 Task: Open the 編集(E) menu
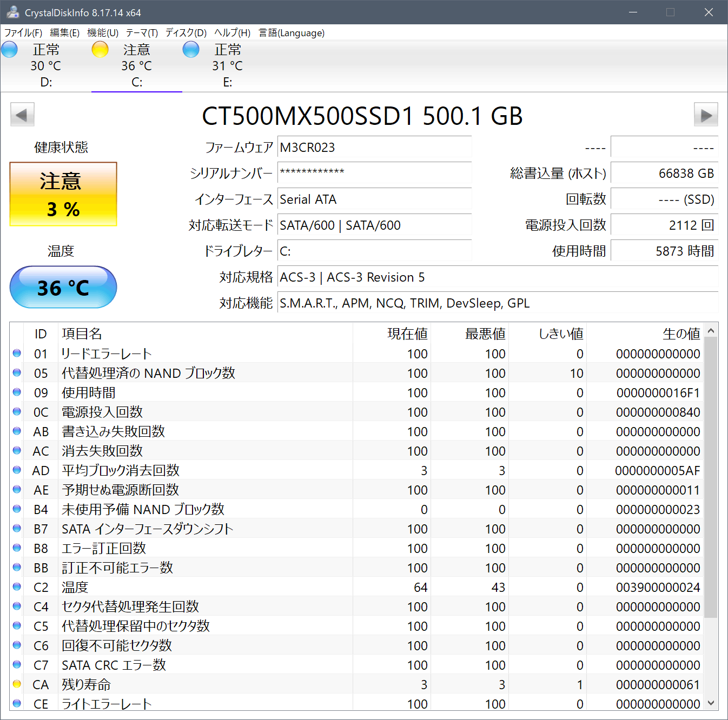(x=64, y=33)
